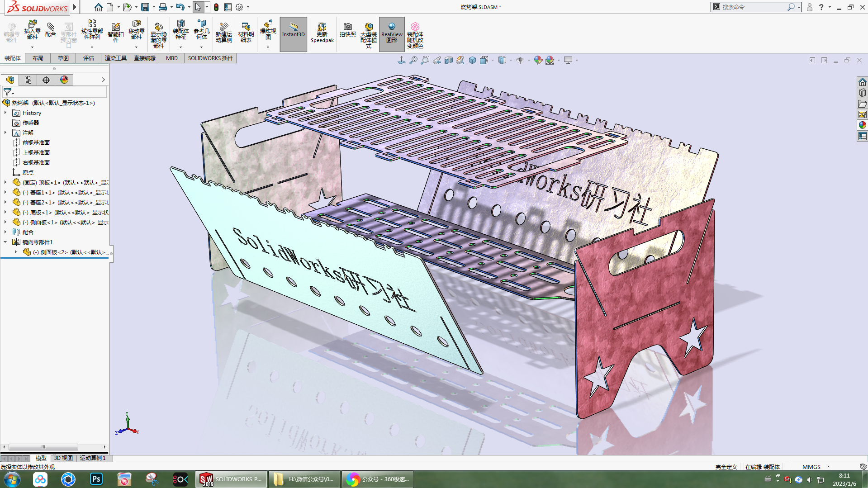Click the feature tree horizontal scrollbar
868x488 pixels.
43,447
